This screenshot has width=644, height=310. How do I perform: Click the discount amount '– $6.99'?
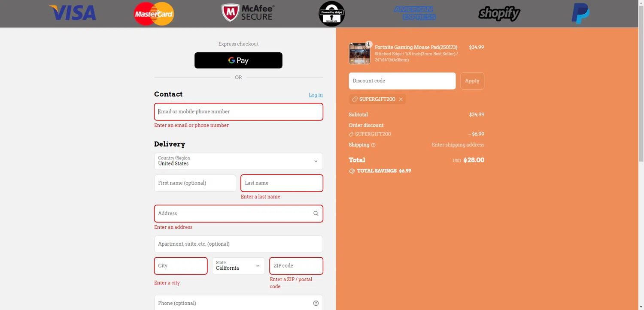coord(476,134)
